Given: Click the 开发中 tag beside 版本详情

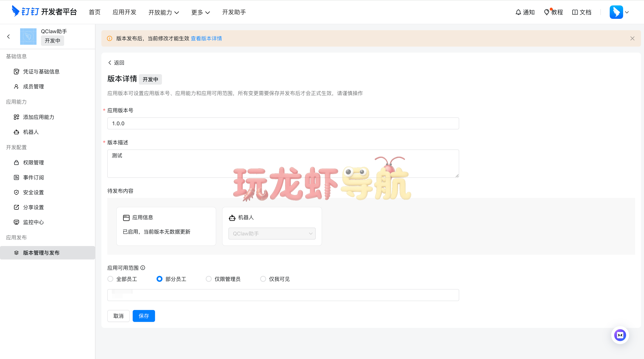Looking at the screenshot, I should coord(150,80).
